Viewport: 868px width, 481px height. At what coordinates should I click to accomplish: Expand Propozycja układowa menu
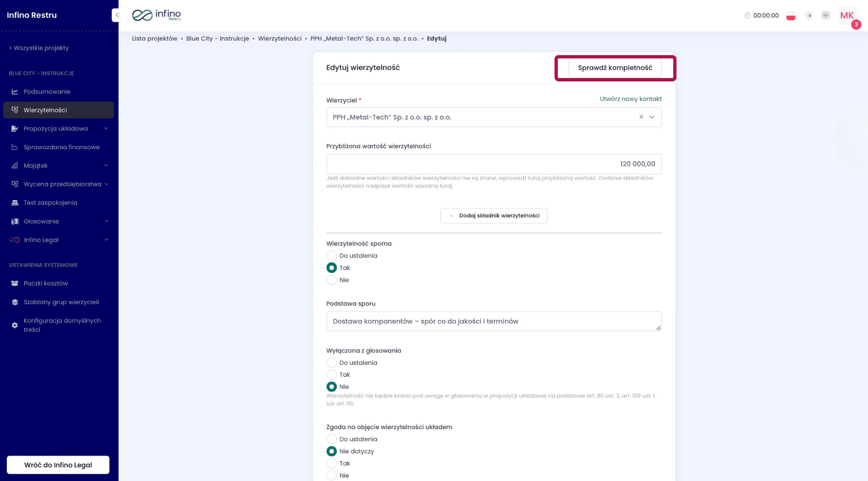click(x=56, y=129)
